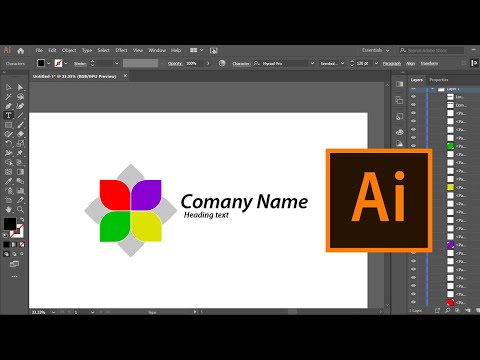This screenshot has height=360, width=480.
Task: Open the File menu
Action: click(39, 50)
